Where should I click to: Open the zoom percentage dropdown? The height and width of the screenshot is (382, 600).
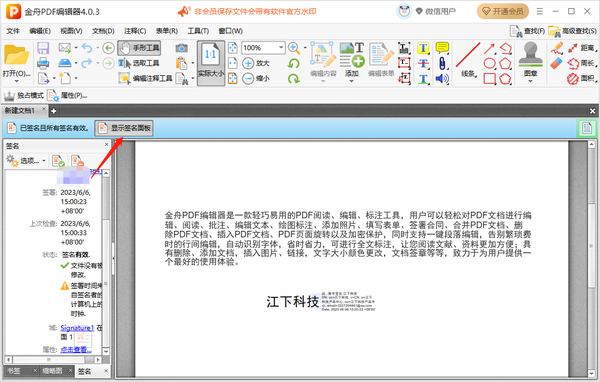pos(281,48)
